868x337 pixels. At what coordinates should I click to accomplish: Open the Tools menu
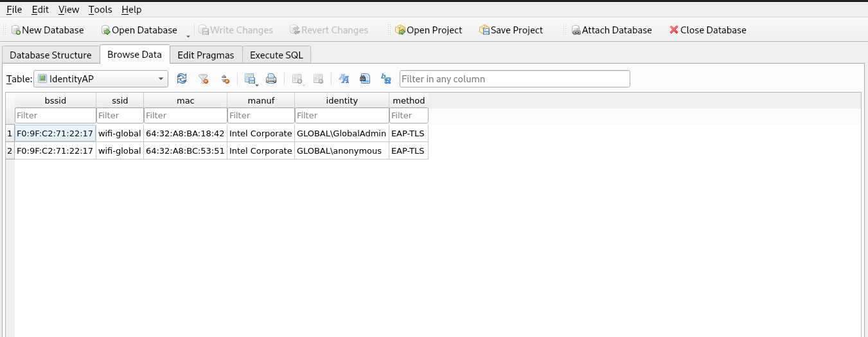pyautogui.click(x=100, y=10)
